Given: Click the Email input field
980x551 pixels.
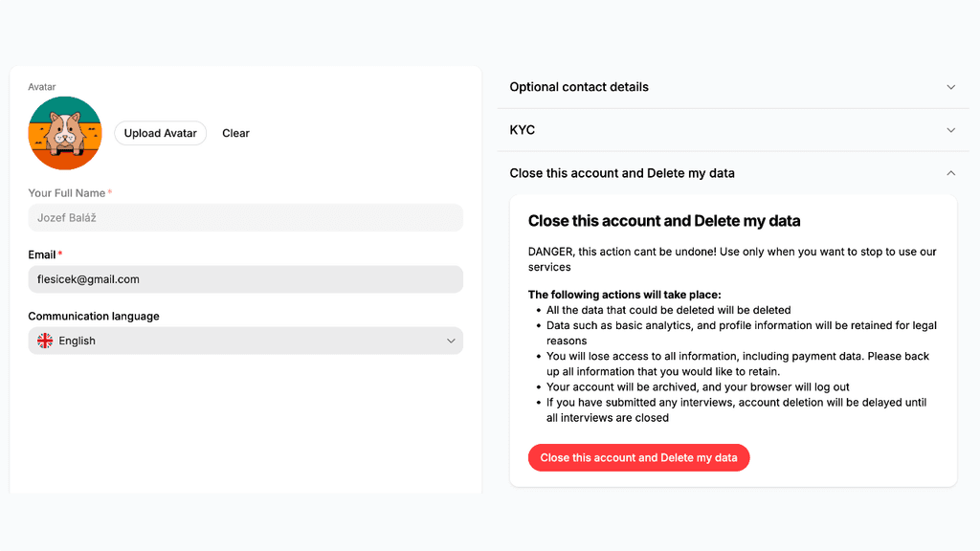Looking at the screenshot, I should [x=246, y=279].
